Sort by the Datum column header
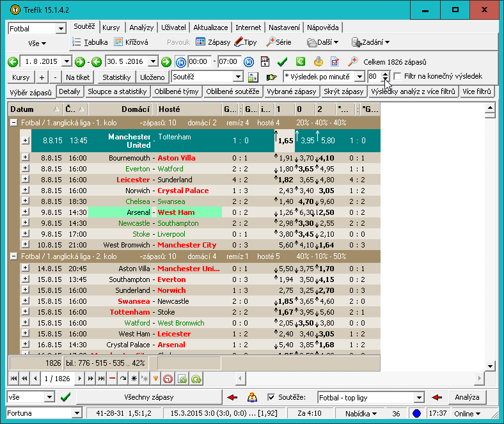The image size is (504, 424). [35, 109]
